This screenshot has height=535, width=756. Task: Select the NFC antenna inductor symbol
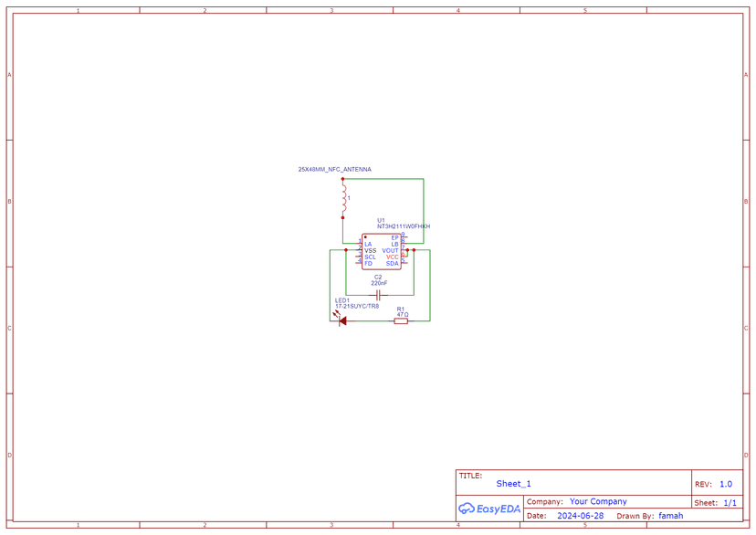click(343, 198)
